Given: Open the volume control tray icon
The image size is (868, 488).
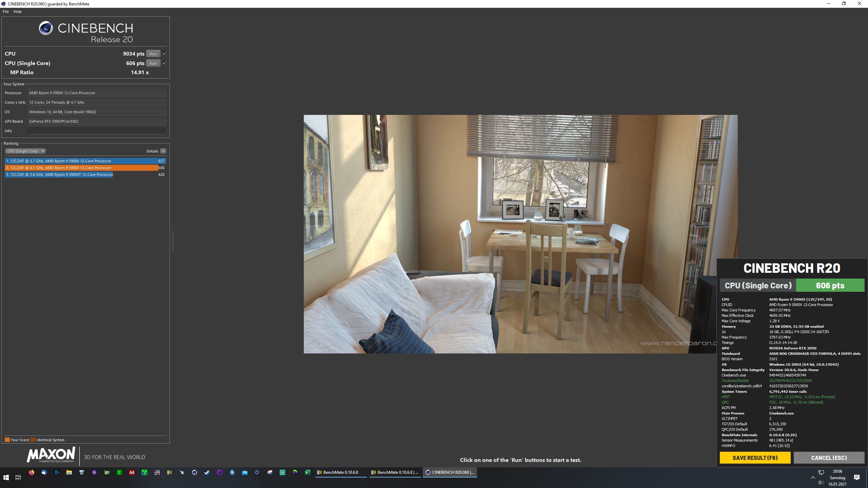Looking at the screenshot, I should 821,483.
